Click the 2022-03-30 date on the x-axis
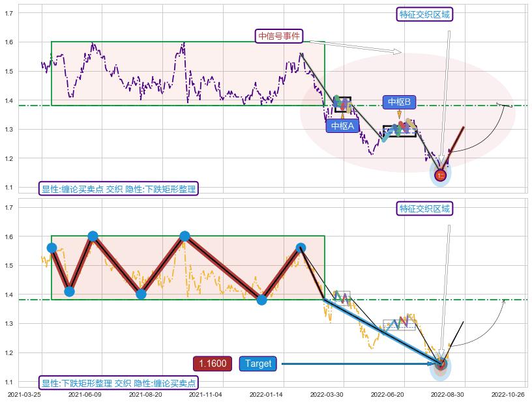Screen dimensions: 532x402 click(327, 394)
